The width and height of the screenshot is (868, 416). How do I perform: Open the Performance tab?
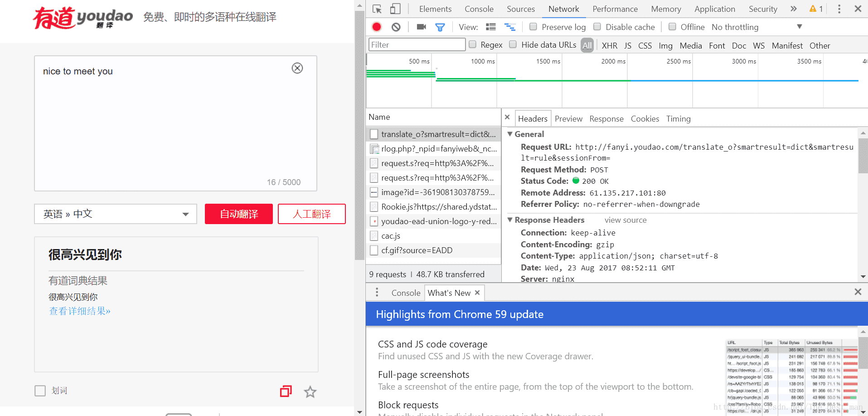coord(615,9)
